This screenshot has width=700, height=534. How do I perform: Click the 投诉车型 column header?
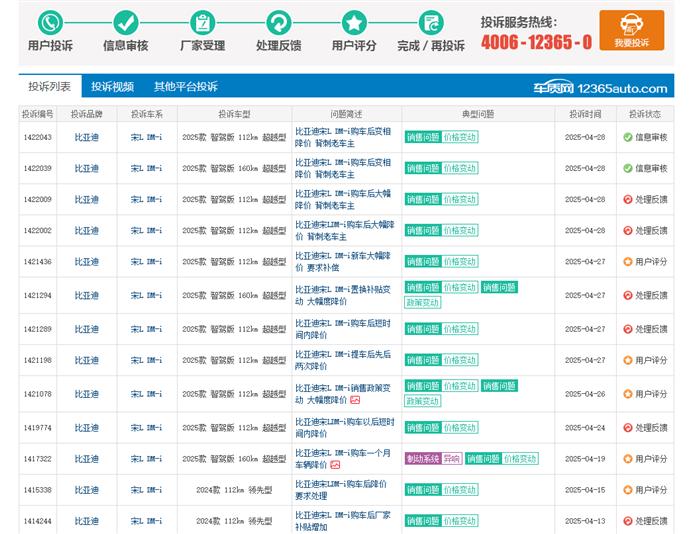(234, 114)
